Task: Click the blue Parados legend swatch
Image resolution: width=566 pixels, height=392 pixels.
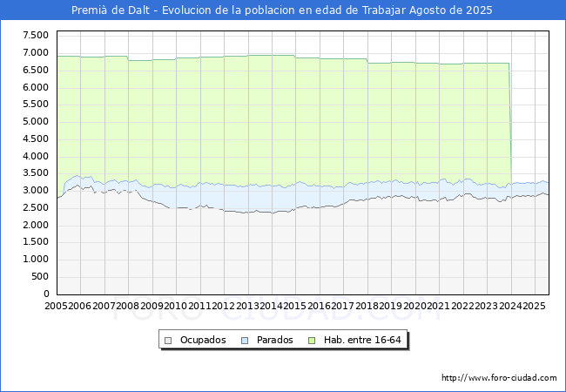Action: (245, 341)
